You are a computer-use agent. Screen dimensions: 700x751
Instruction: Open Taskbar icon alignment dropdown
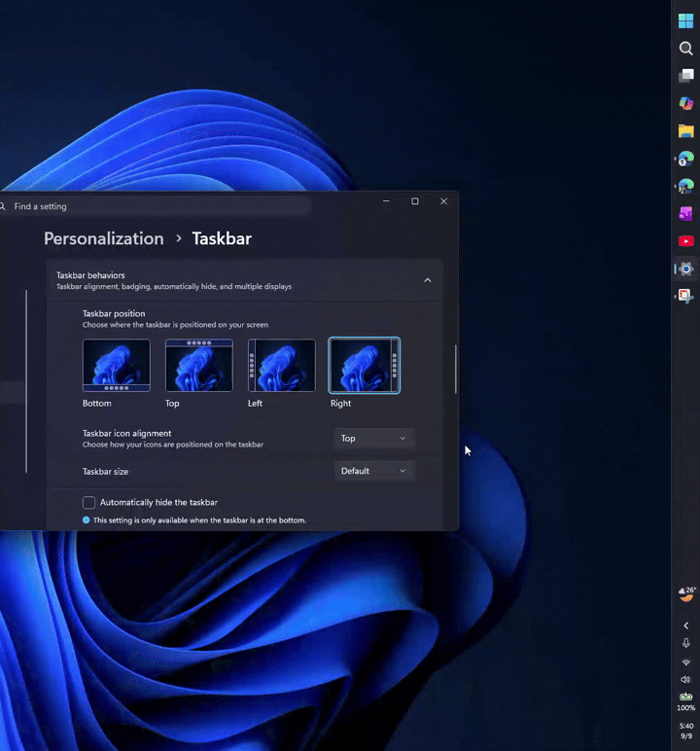point(374,438)
